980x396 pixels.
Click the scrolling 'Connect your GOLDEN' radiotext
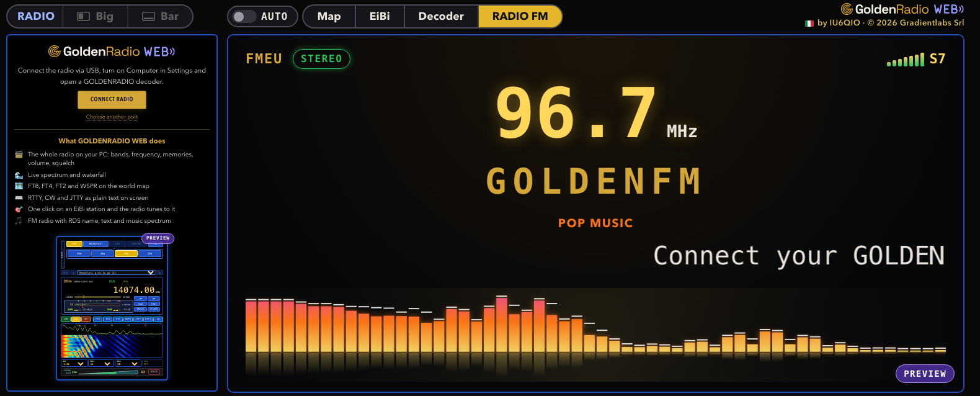point(799,256)
